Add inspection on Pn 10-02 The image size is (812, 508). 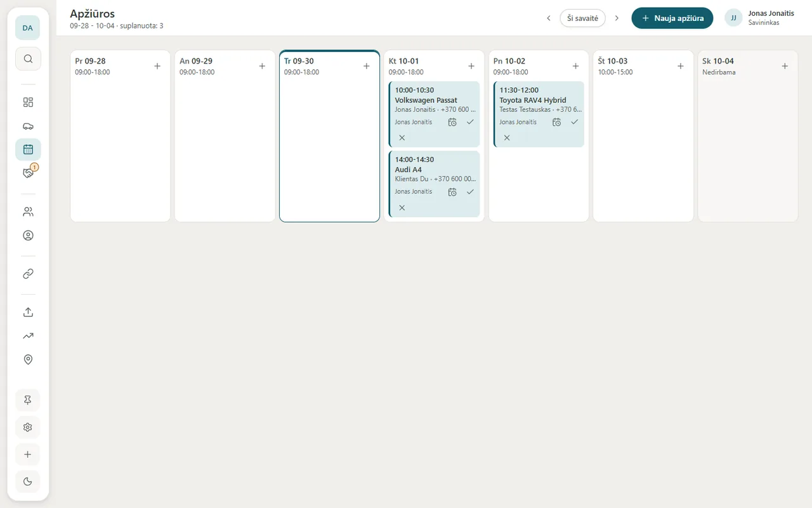(575, 66)
